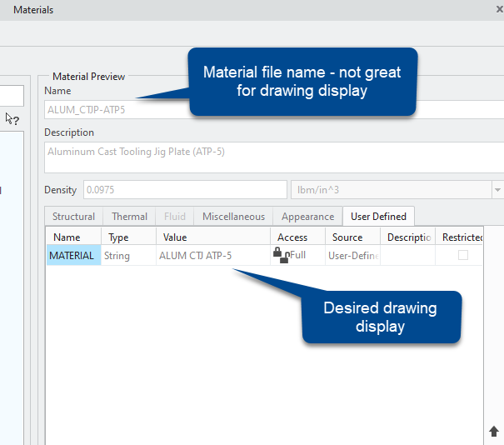Viewport: 504px width, 445px height.
Task: Click the String type cell
Action: tap(117, 256)
